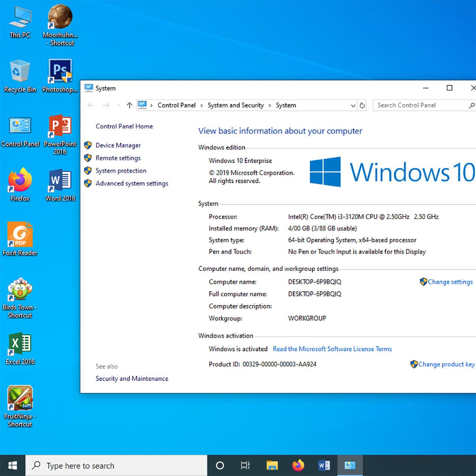476x476 pixels.
Task: Open Device Manager from the left pane
Action: click(x=118, y=145)
